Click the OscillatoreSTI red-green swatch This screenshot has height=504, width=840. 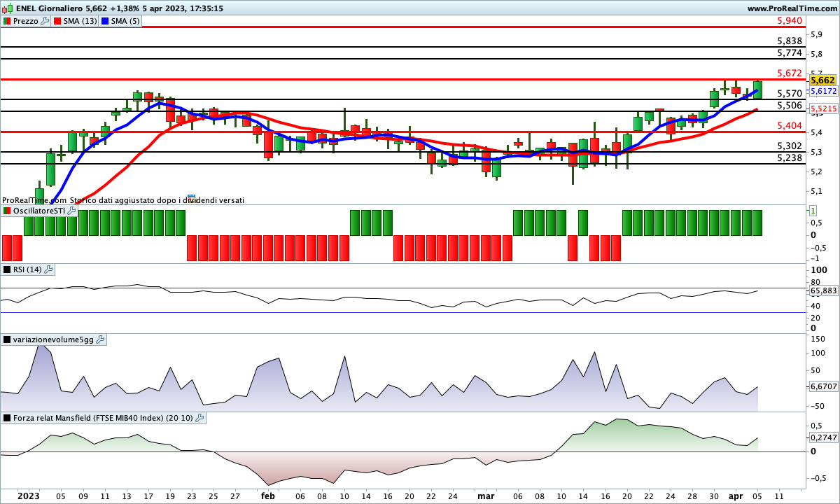point(6,211)
